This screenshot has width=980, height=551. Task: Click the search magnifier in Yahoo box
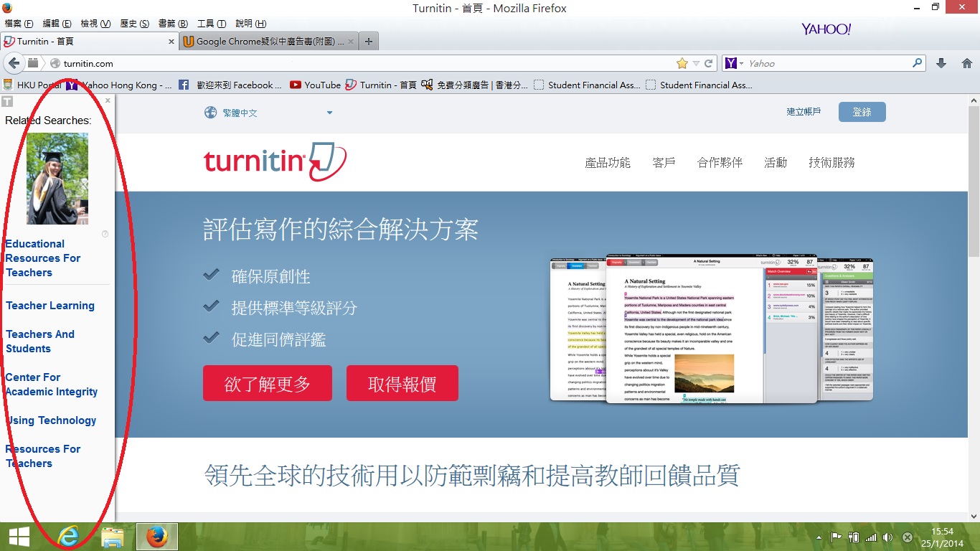pos(918,63)
